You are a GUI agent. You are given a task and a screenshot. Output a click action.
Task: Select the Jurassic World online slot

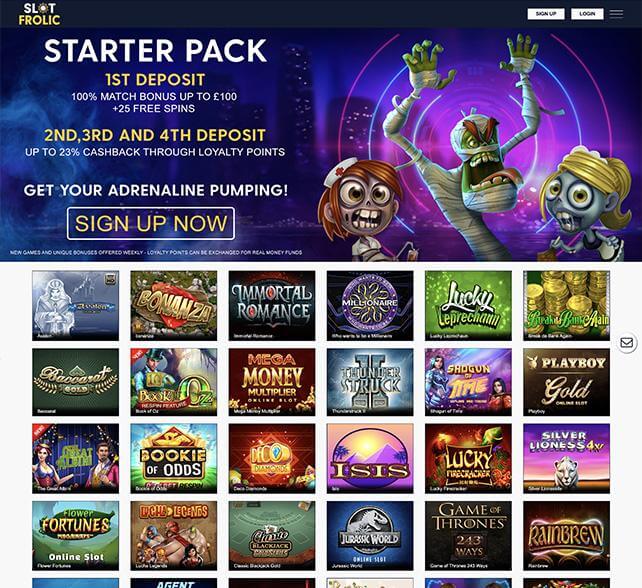[x=370, y=536]
